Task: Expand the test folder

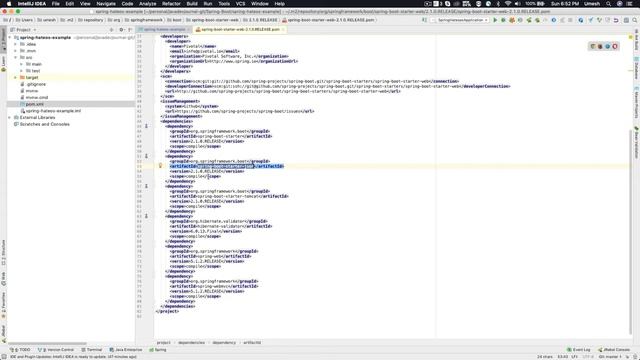Action: (22, 71)
